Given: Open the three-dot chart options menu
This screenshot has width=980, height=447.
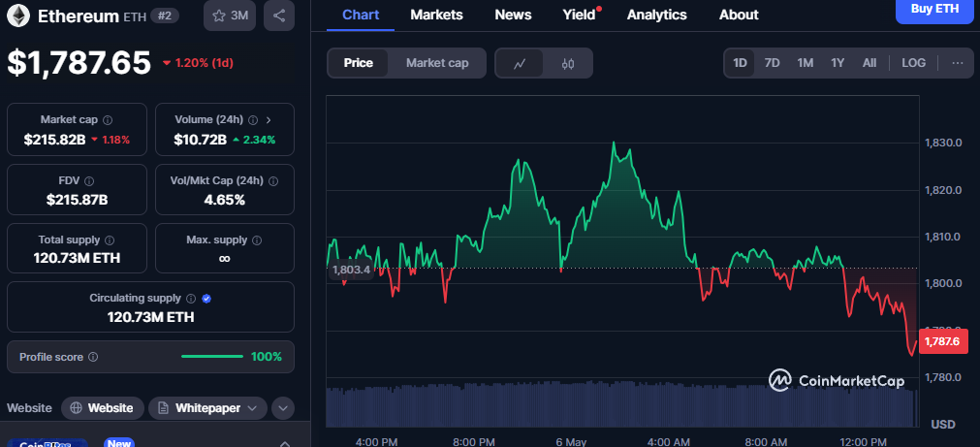Looking at the screenshot, I should 958,63.
